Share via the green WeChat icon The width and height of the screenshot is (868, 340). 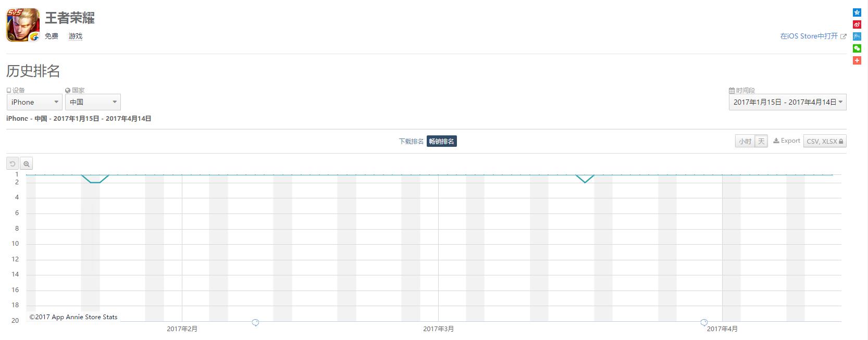[x=857, y=48]
